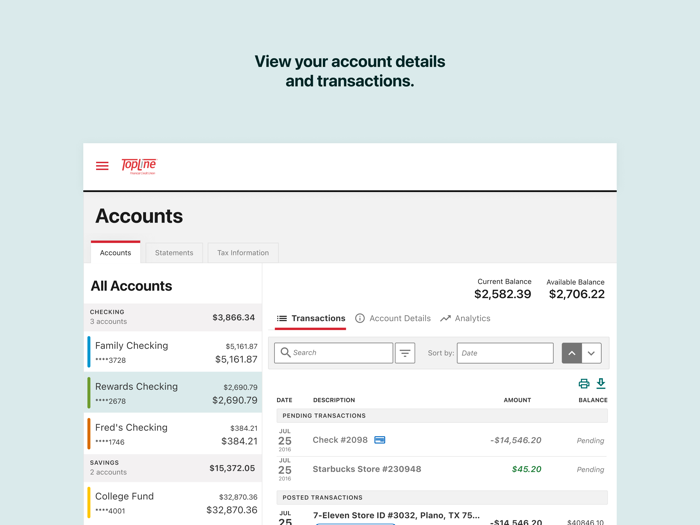The height and width of the screenshot is (525, 700).
Task: Click the Analytics trend-line icon
Action: click(445, 318)
